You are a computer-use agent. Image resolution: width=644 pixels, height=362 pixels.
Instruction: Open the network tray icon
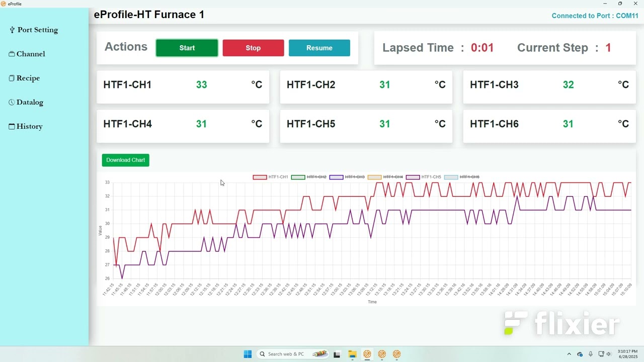pyautogui.click(x=601, y=354)
